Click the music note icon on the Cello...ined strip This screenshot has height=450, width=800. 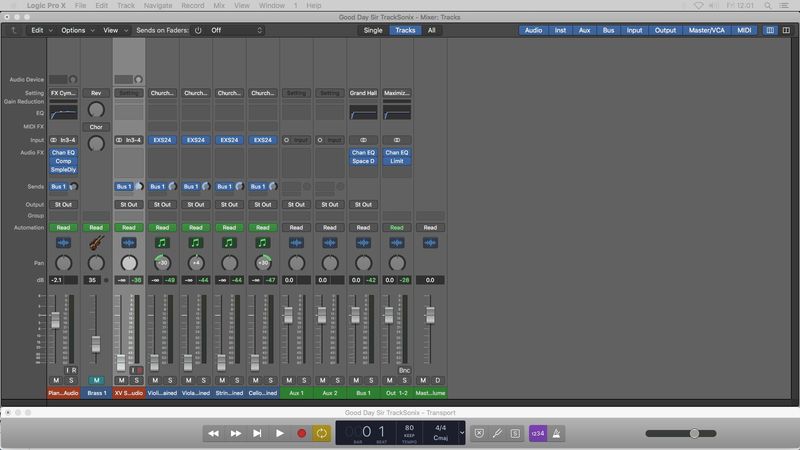[x=263, y=243]
